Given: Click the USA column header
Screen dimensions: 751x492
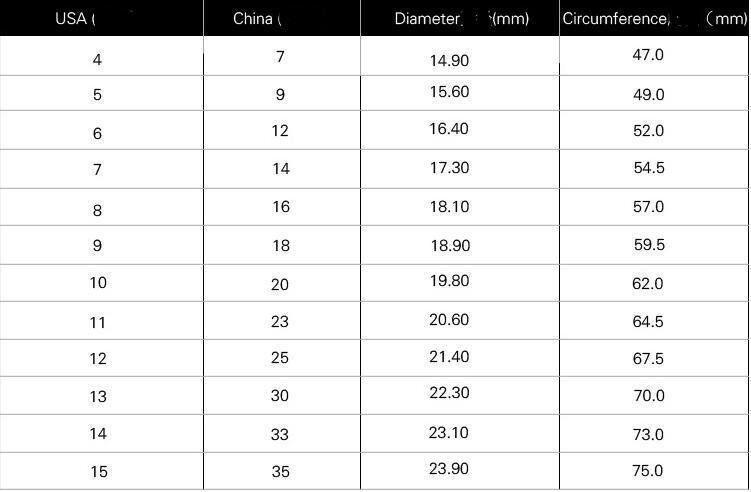Looking at the screenshot, I should [x=75, y=19].
